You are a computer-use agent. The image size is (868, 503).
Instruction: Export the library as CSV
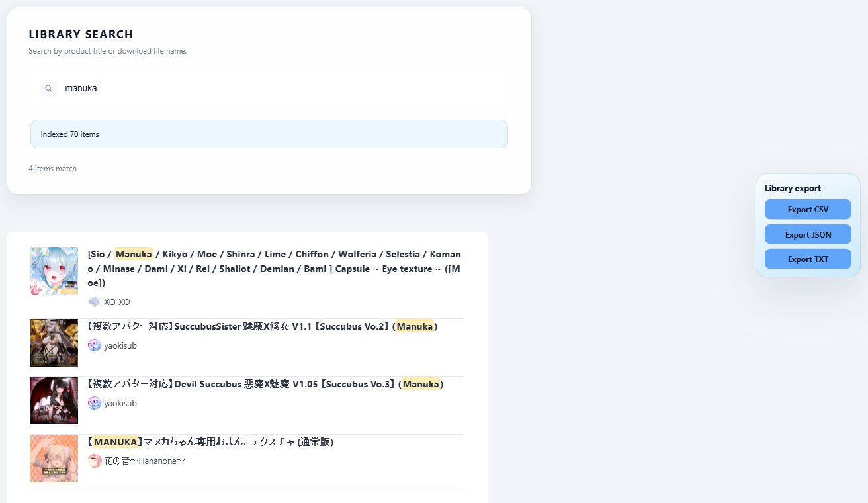pyautogui.click(x=808, y=209)
